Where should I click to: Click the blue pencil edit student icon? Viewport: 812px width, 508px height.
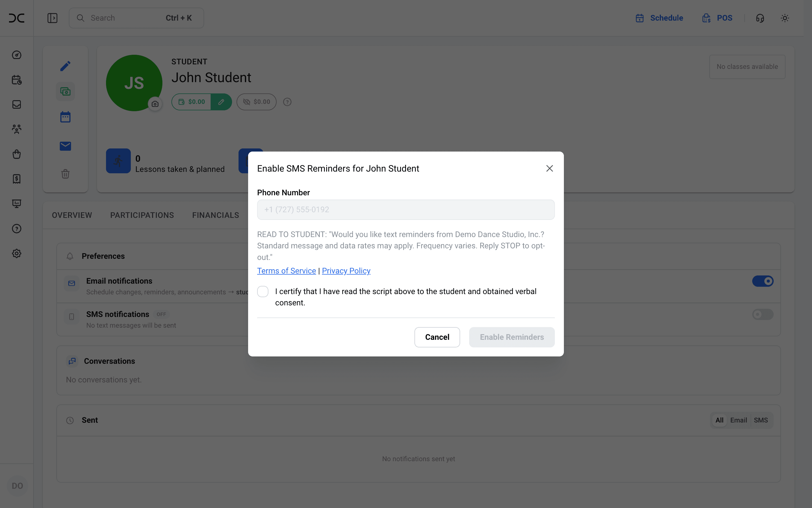pyautogui.click(x=65, y=66)
